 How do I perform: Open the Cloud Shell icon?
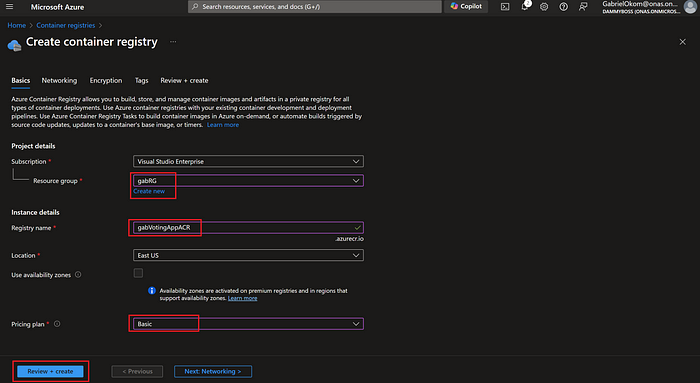coord(505,7)
